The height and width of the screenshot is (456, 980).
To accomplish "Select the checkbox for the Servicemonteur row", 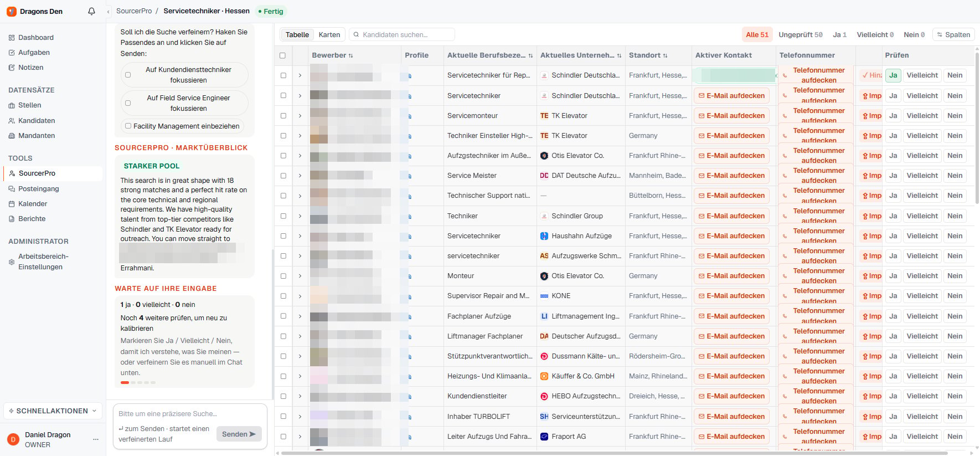I will tap(283, 116).
